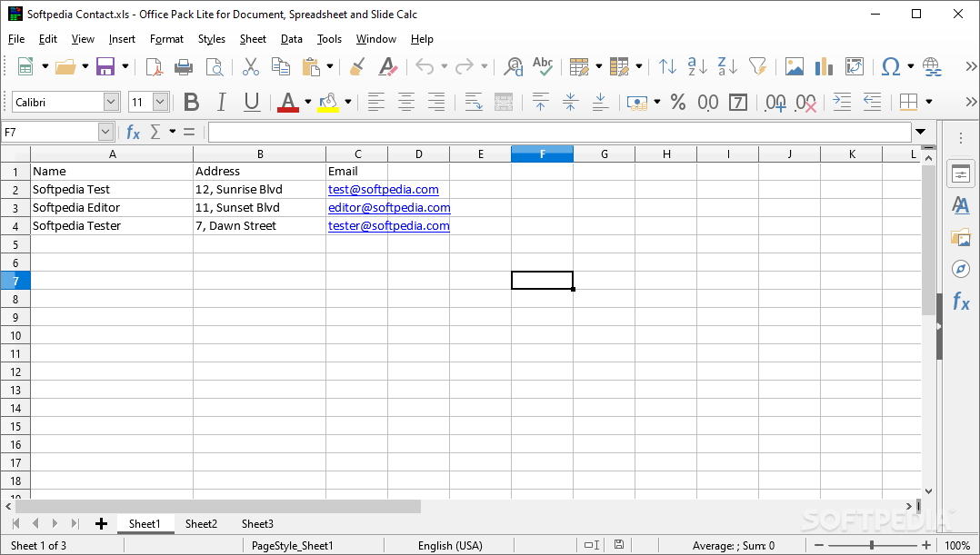Click the Undo arrow
980x555 pixels.
425,66
